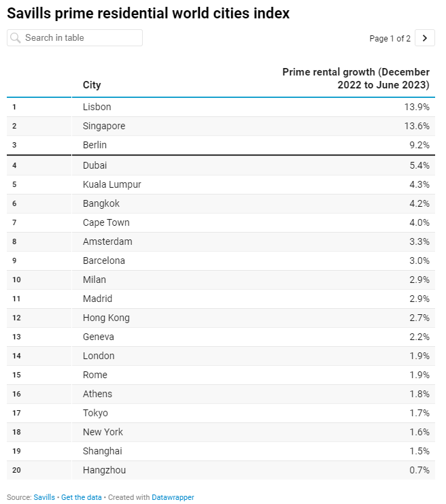The image size is (446, 504).
Task: Open the Datawrapper link
Action: pos(173,497)
